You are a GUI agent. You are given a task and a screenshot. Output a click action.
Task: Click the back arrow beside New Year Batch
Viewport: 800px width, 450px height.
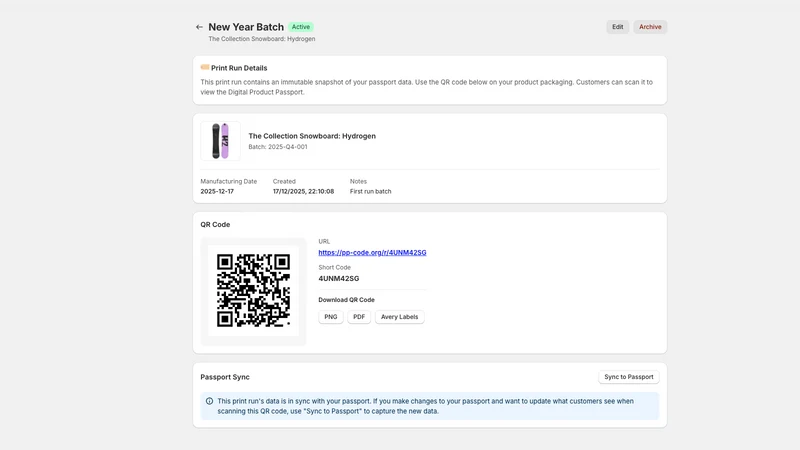coord(199,27)
